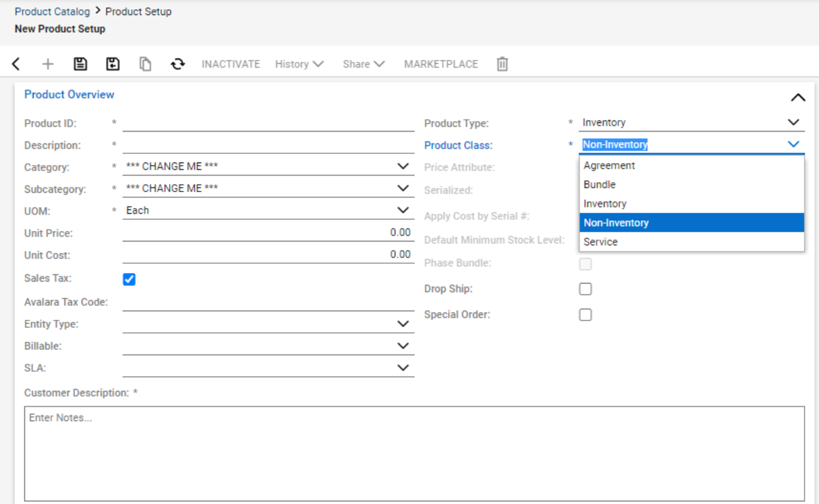Open the Share menu

coord(362,64)
